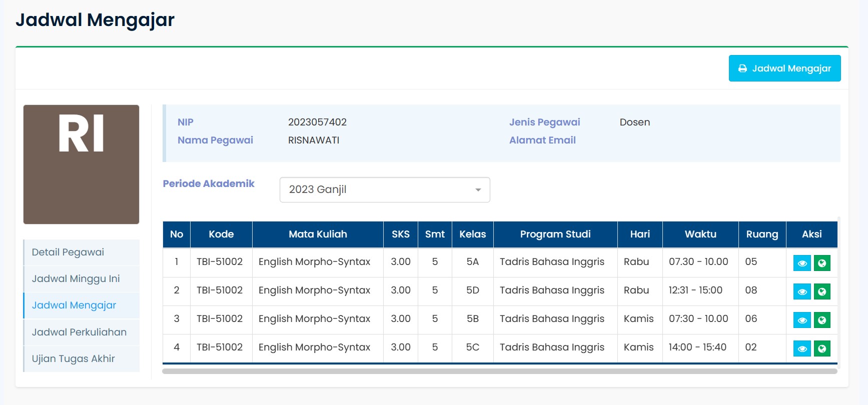This screenshot has width=868, height=405.
Task: Click green globe icon for class 5C
Action: click(x=822, y=348)
